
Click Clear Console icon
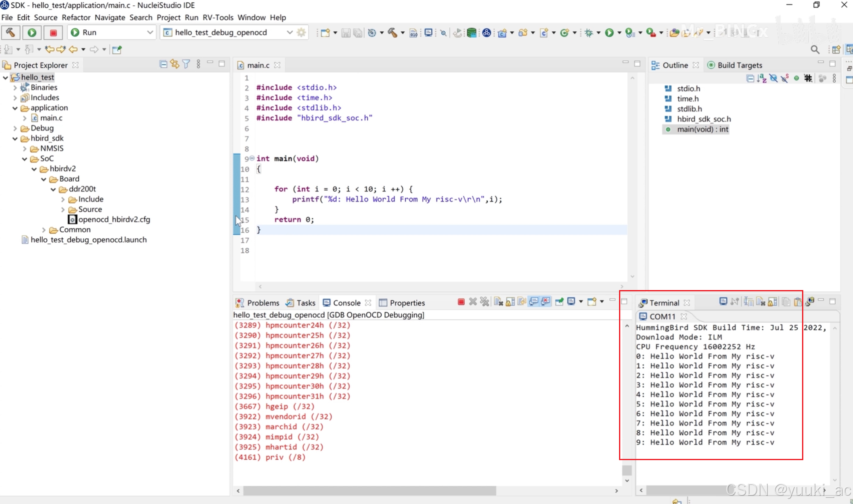(499, 302)
